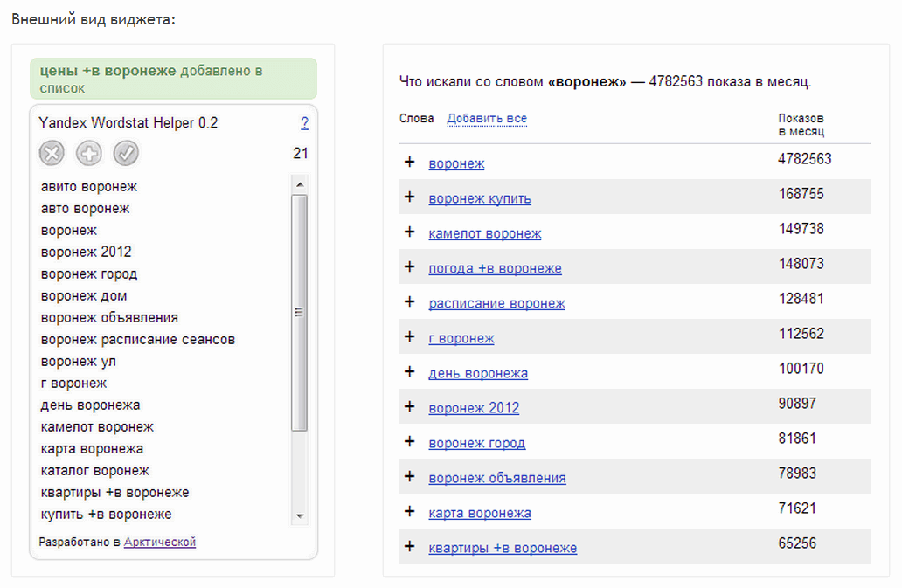Select 'день воронежа' entry in the widget list
This screenshot has height=588, width=902.
[90, 405]
